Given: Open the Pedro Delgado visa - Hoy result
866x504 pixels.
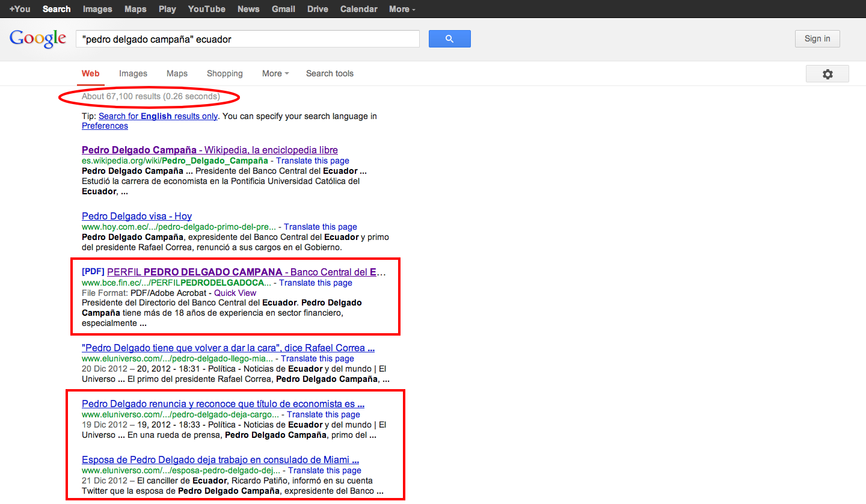Looking at the screenshot, I should pyautogui.click(x=137, y=216).
